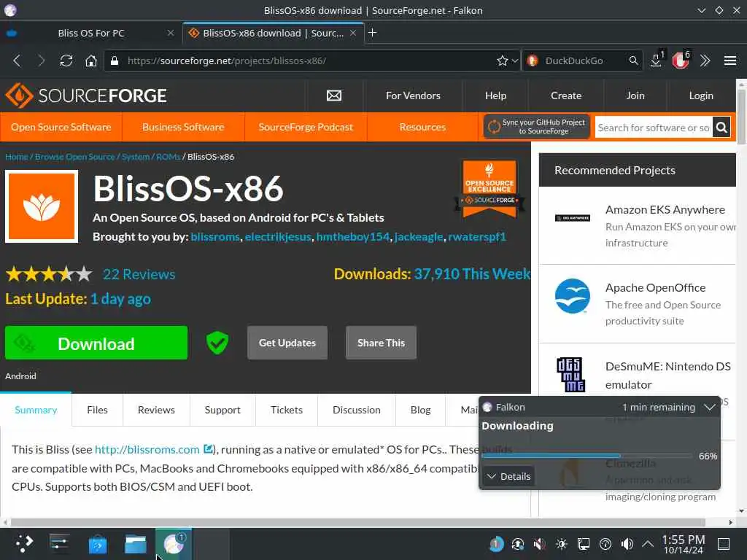This screenshot has width=747, height=560.
Task: Switch to the Reviews tab
Action: pos(156,410)
